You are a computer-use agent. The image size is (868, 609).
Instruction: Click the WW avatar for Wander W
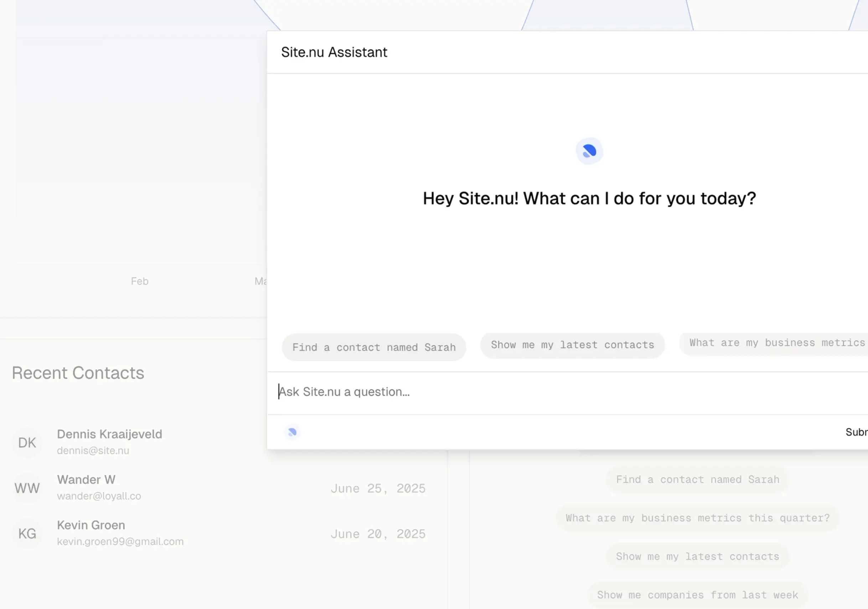27,488
